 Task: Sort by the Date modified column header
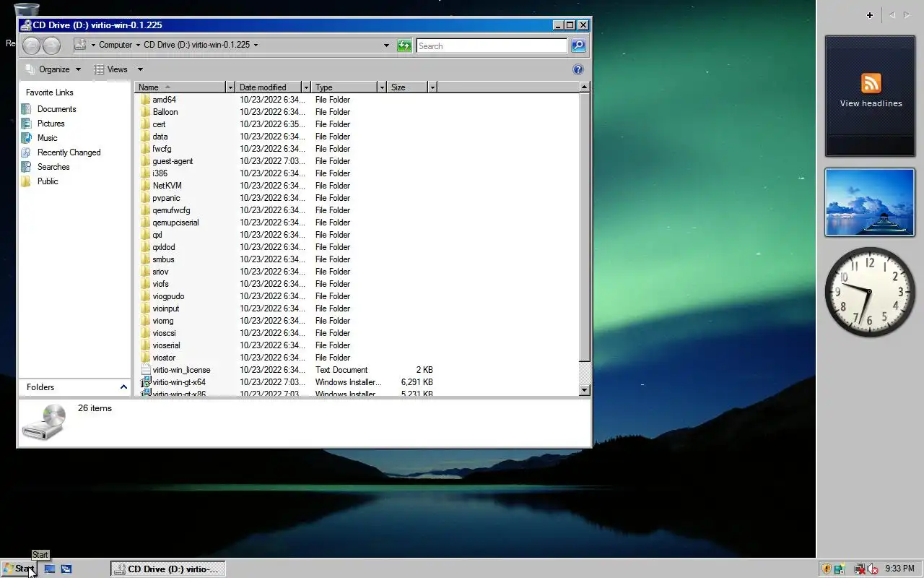[269, 87]
